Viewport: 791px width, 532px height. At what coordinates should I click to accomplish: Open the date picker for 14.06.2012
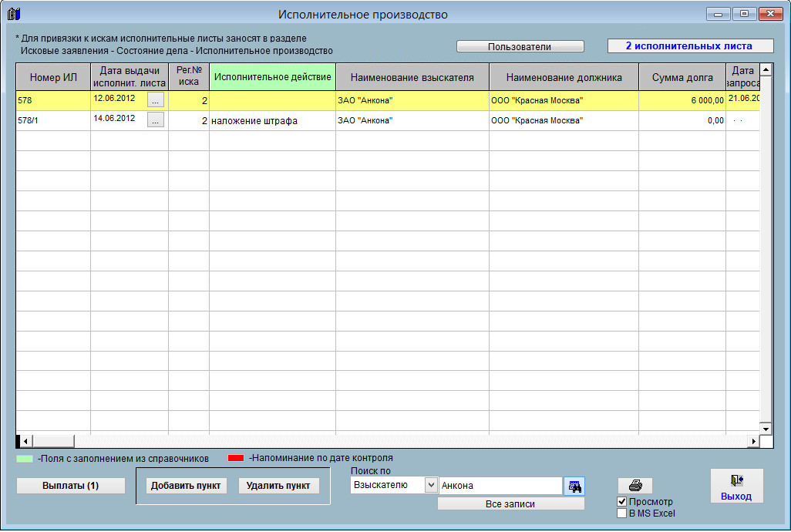156,120
